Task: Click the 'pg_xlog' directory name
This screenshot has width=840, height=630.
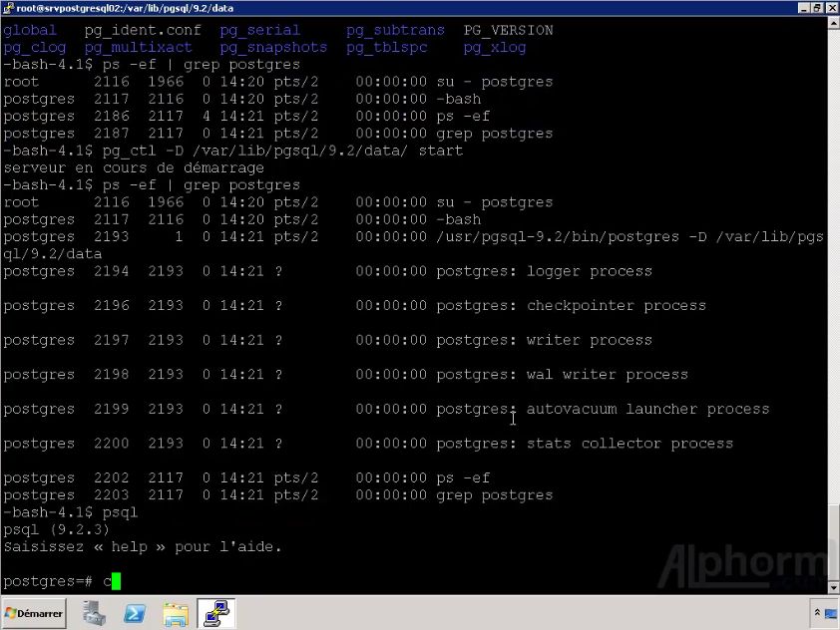Action: tap(495, 48)
